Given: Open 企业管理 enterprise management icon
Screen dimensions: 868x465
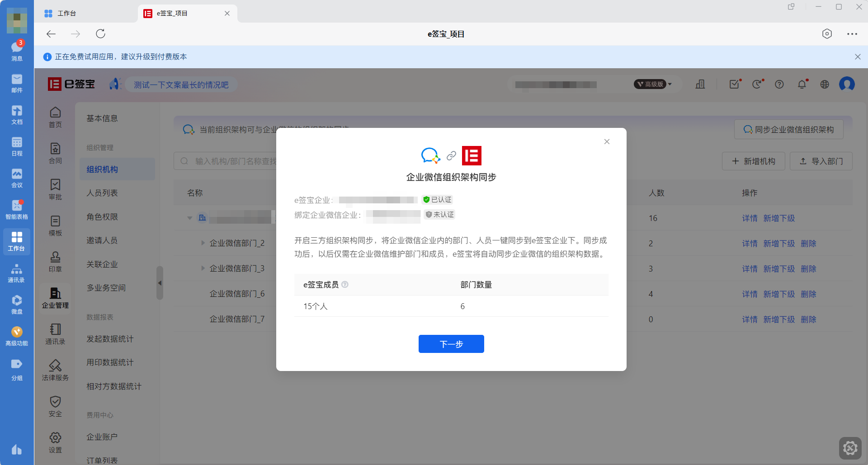Looking at the screenshot, I should tap(55, 298).
